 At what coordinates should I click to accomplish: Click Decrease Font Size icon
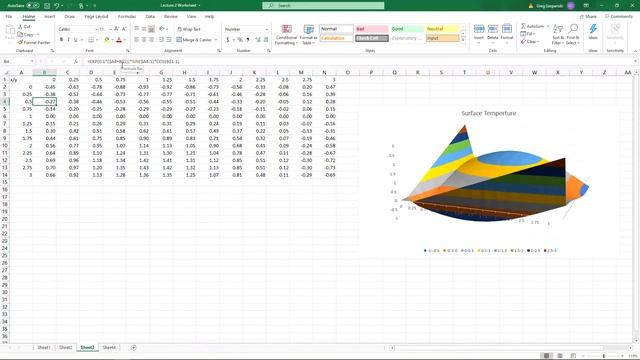124,29
